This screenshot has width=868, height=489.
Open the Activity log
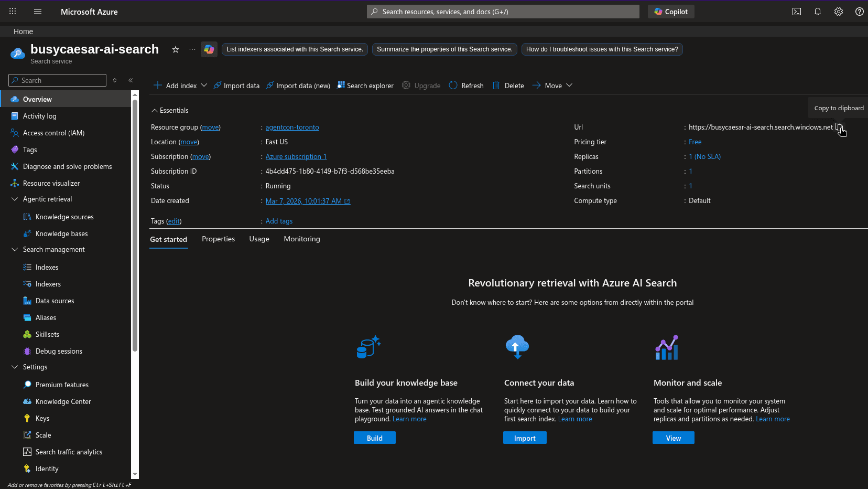[39, 116]
